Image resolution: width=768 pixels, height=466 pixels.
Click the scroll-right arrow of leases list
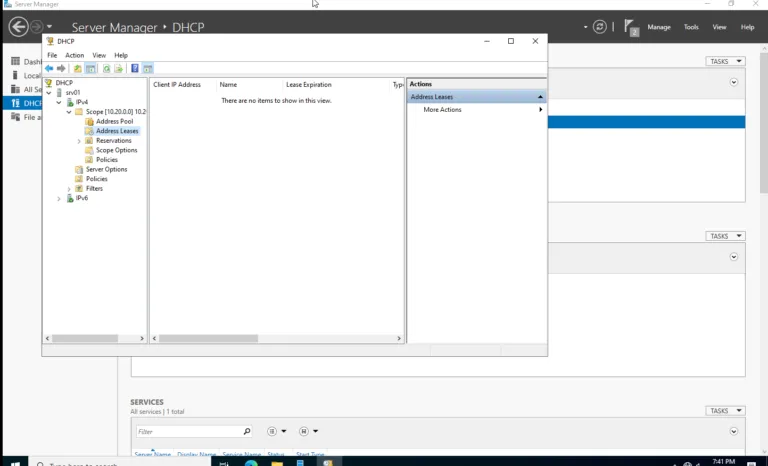[x=399, y=339]
